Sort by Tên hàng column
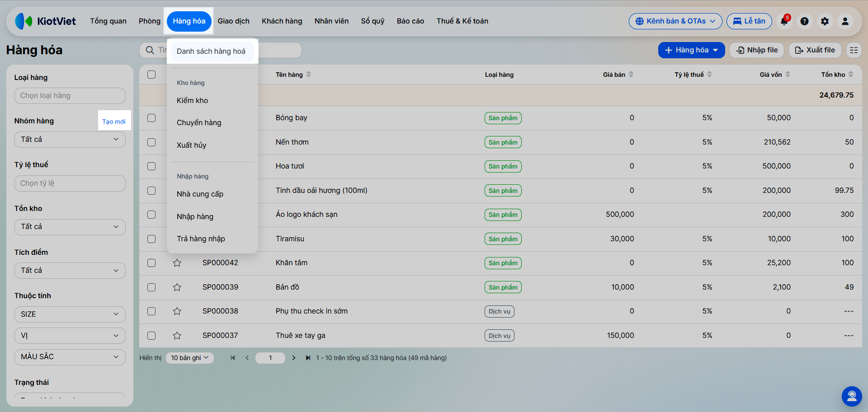 click(x=293, y=75)
